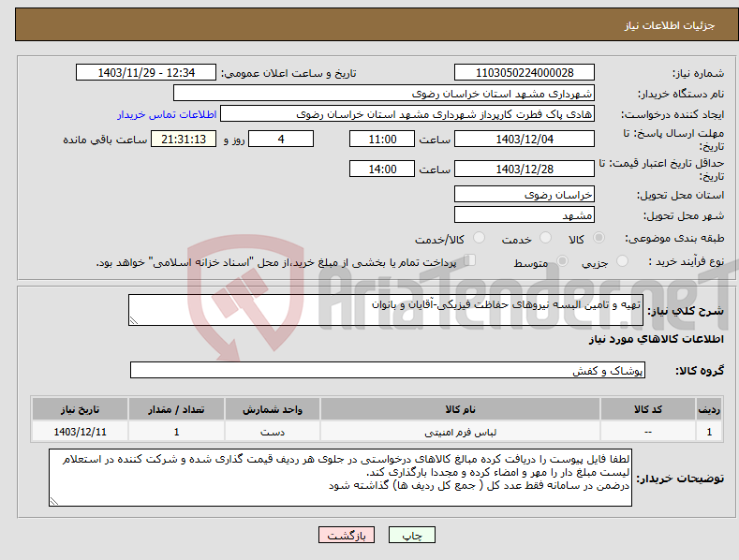Click the response deadline date 1403/12/04
This screenshot has width=739, height=560.
[x=525, y=139]
